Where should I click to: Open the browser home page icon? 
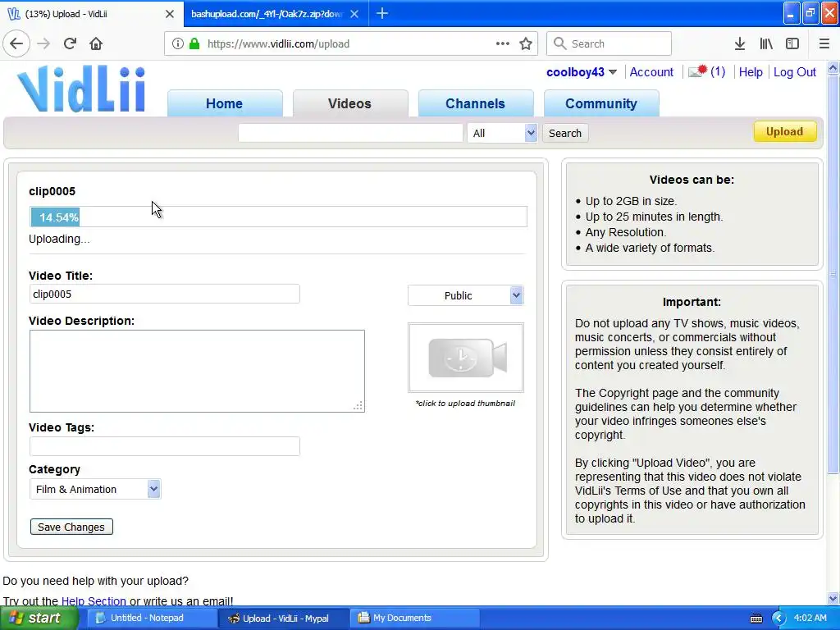tap(96, 43)
